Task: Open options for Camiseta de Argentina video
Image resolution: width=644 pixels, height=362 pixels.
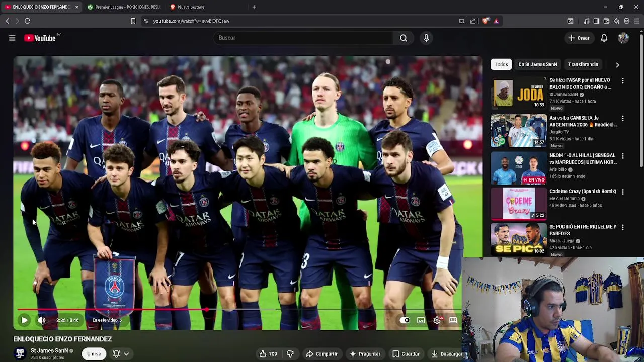Action: [x=623, y=119]
